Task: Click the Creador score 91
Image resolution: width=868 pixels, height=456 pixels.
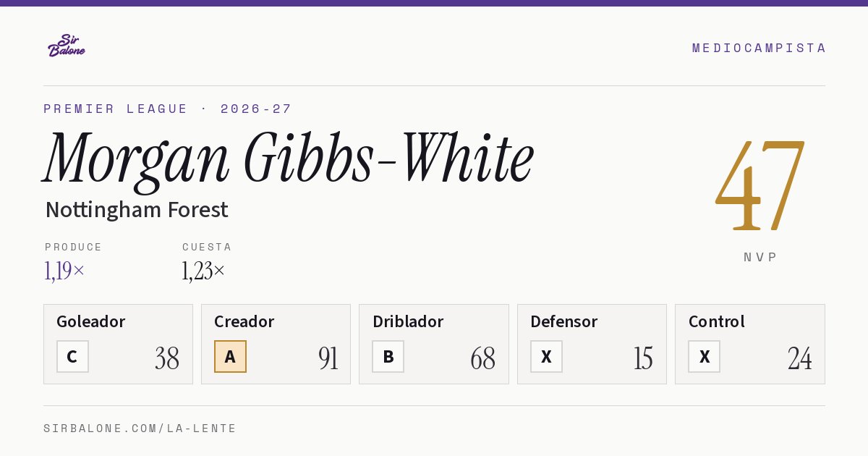Action: (x=328, y=358)
